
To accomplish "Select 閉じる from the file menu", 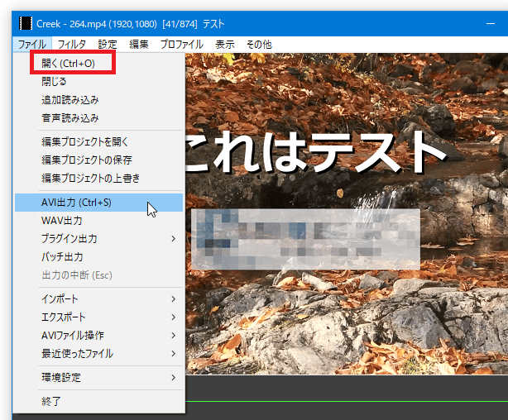I will click(98, 81).
